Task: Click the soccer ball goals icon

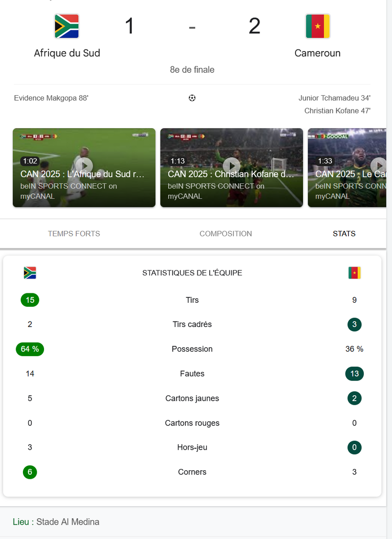Action: [x=192, y=98]
